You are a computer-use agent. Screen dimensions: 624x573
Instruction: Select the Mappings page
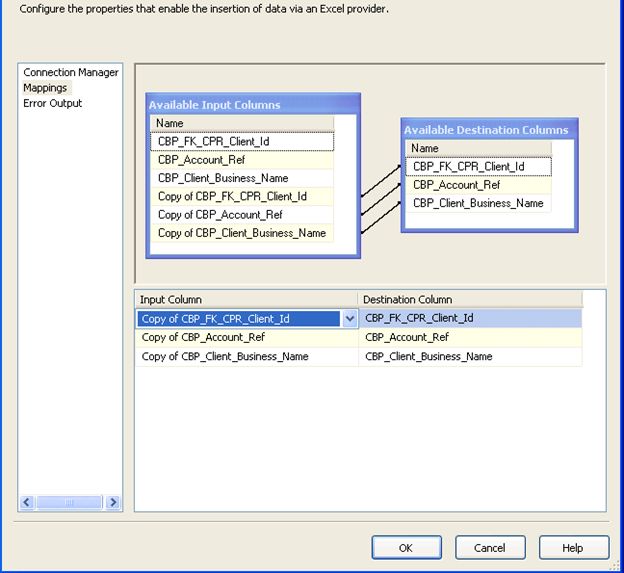45,88
